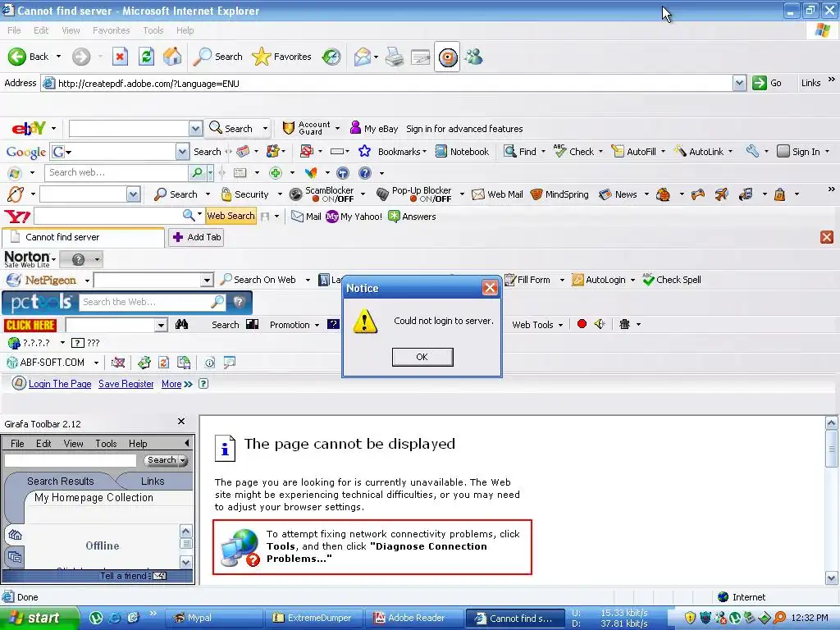The width and height of the screenshot is (840, 630).
Task: Open the Messenger people icon
Action: click(x=474, y=57)
